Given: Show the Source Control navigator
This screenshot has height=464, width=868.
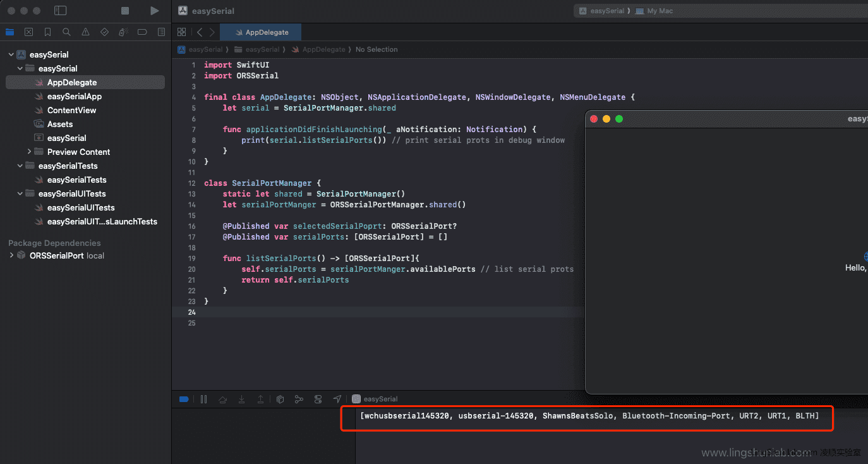Looking at the screenshot, I should click(x=28, y=32).
